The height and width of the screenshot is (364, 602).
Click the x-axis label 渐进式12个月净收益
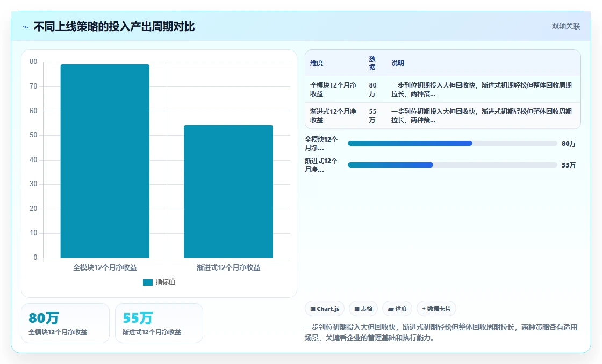point(228,268)
